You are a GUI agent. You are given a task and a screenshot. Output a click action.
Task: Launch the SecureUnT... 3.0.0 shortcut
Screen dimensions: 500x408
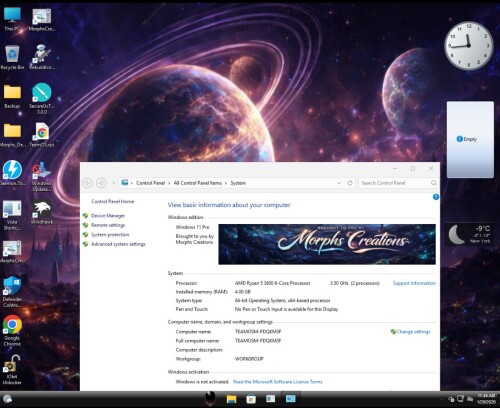pyautogui.click(x=42, y=98)
